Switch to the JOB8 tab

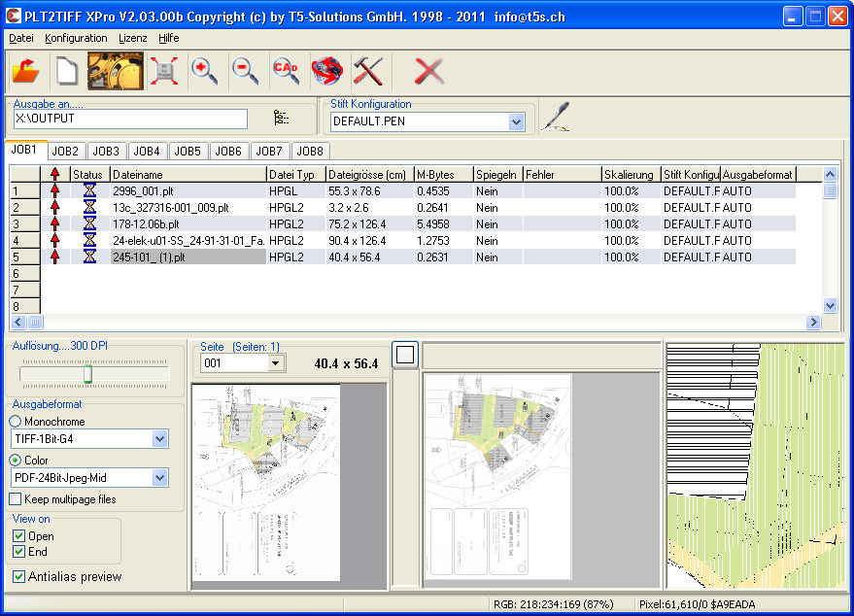pos(310,151)
